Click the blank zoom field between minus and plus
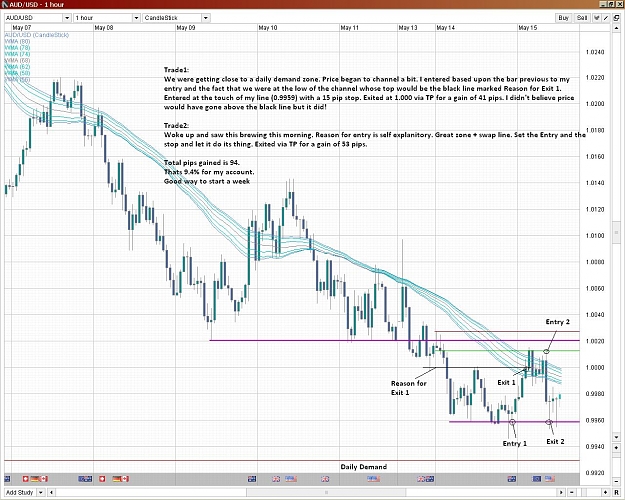Image resolution: width=625 pixels, height=500 pixels. point(589,492)
